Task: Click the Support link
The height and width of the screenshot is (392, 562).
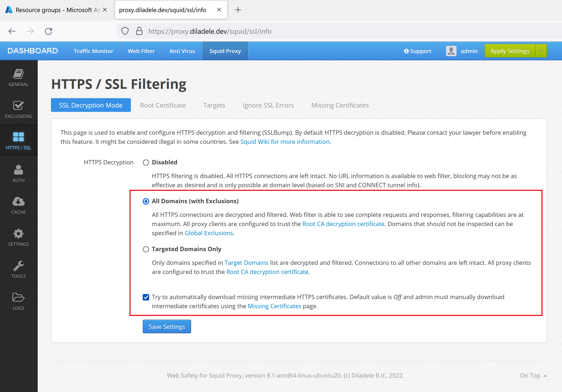Action: pyautogui.click(x=418, y=51)
